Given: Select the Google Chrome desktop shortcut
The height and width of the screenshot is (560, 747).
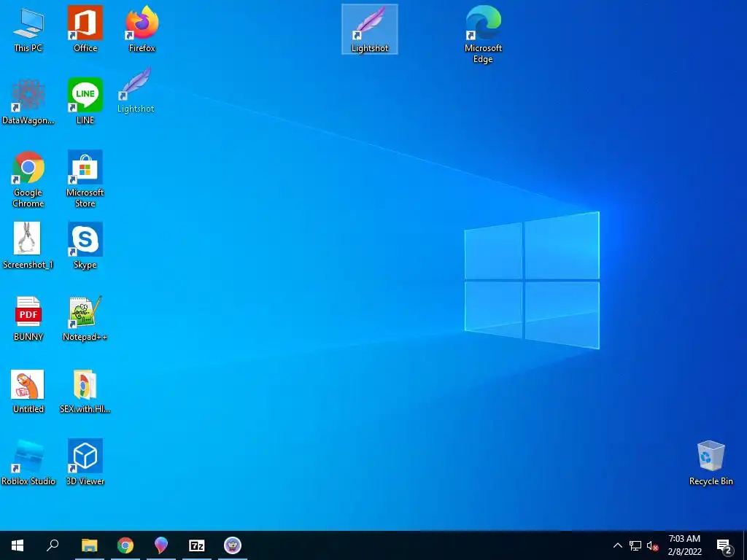Looking at the screenshot, I should pos(28,179).
